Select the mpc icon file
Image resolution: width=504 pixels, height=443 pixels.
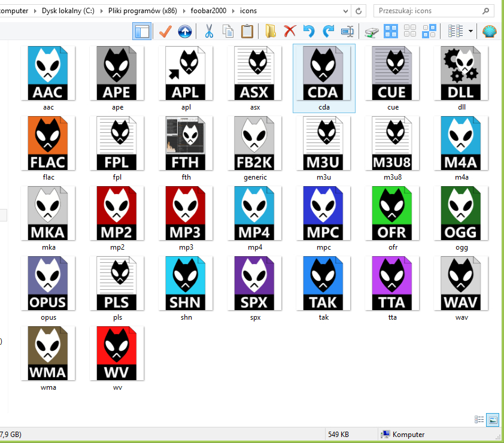point(323,219)
